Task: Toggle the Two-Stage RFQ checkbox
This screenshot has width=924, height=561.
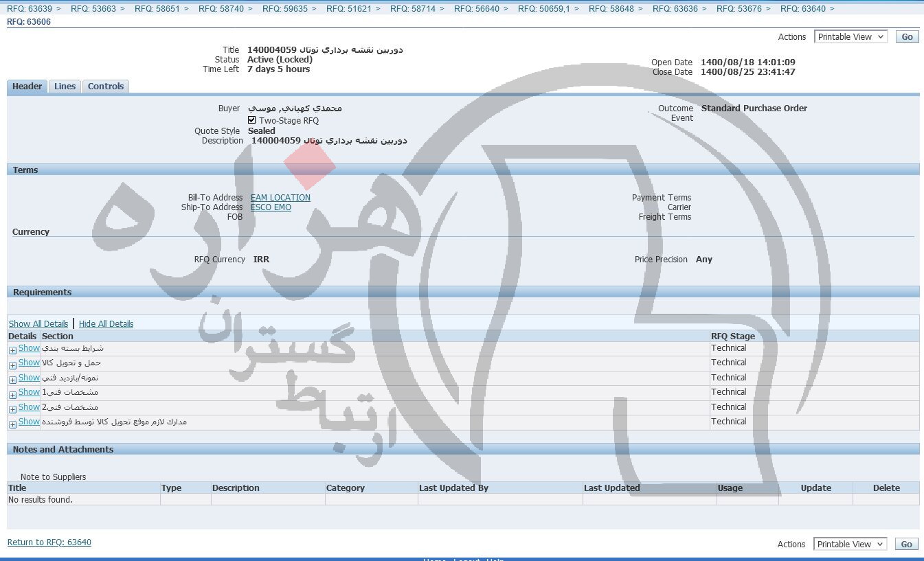Action: pyautogui.click(x=252, y=120)
